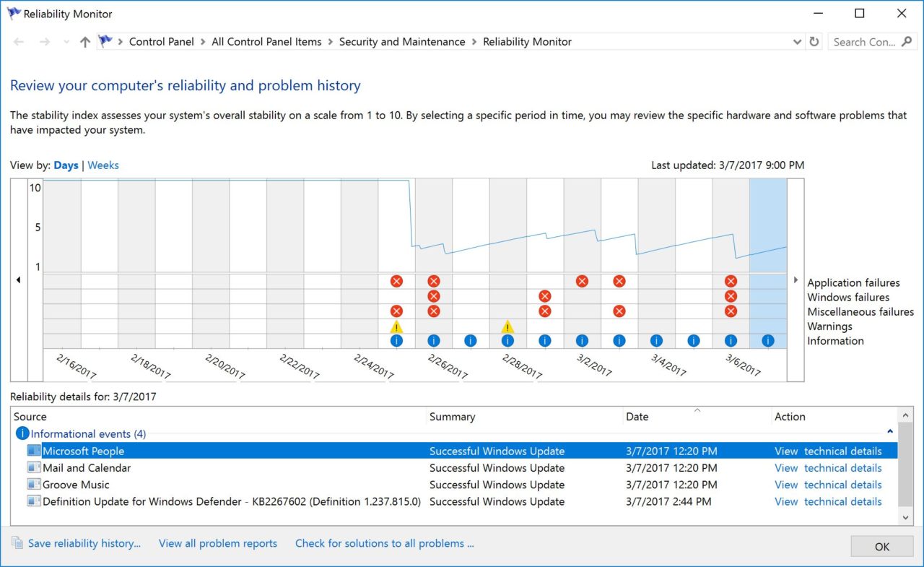Select application failure icon for 2/25/2017

(x=396, y=282)
